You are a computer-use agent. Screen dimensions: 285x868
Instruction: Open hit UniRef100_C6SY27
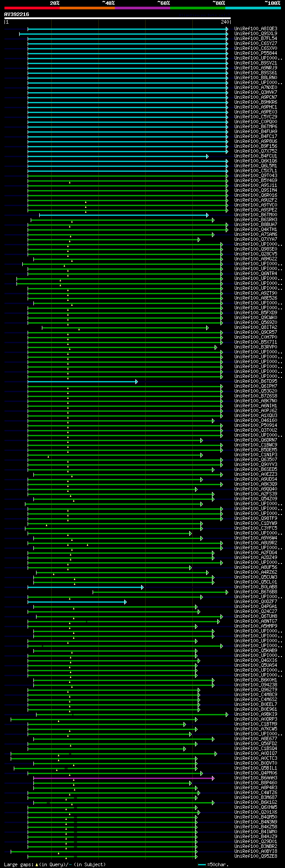point(256,43)
